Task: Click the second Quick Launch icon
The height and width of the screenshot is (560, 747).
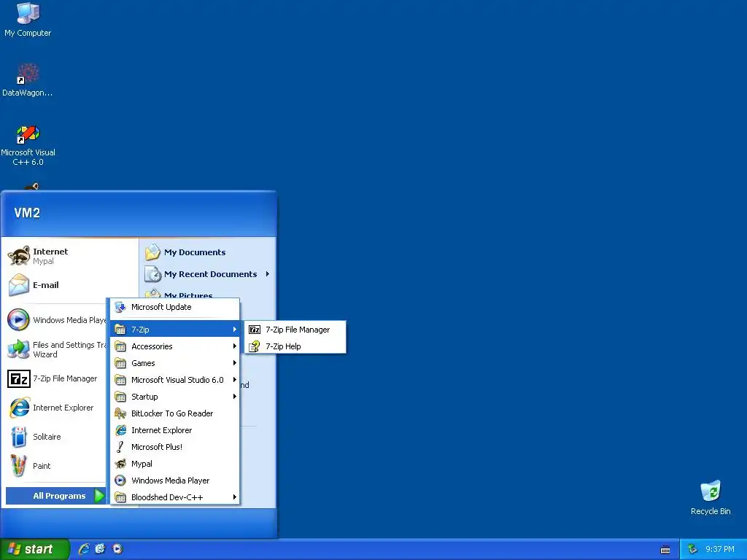Action: coord(100,549)
